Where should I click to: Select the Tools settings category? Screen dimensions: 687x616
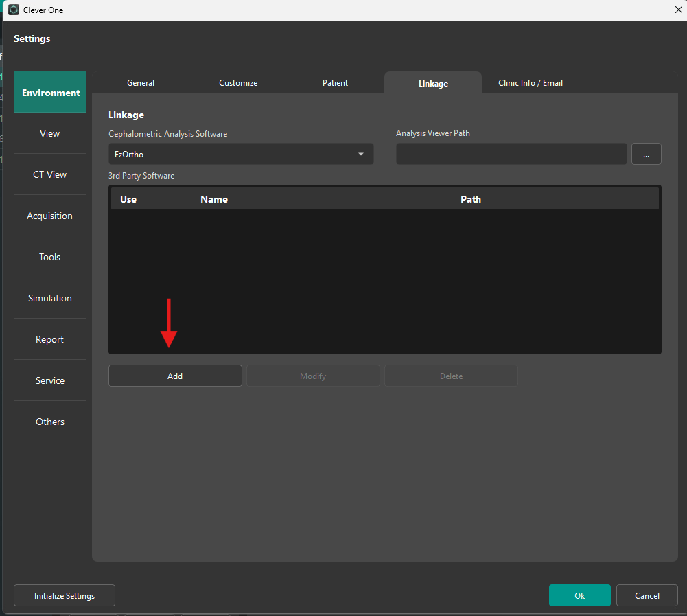click(x=50, y=257)
